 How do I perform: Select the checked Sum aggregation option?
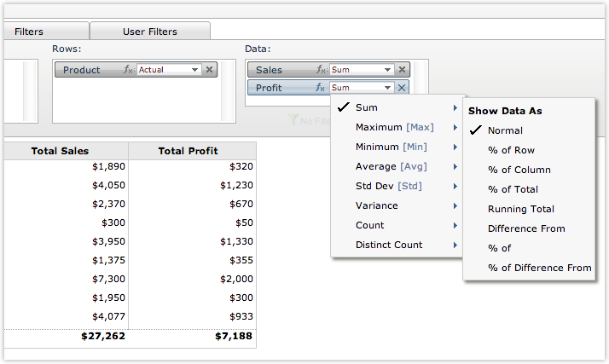coord(367,108)
